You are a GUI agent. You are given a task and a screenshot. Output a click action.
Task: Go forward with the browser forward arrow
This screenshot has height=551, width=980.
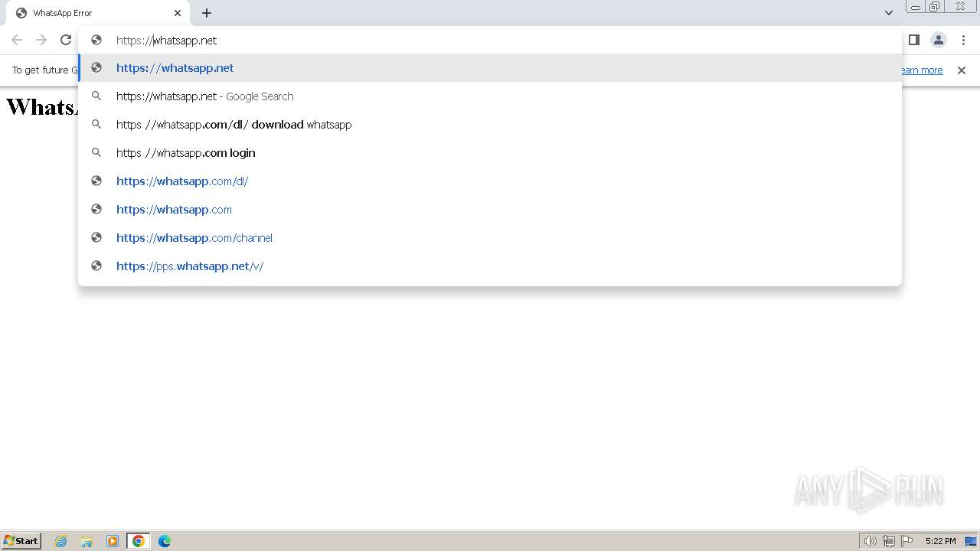tap(41, 40)
